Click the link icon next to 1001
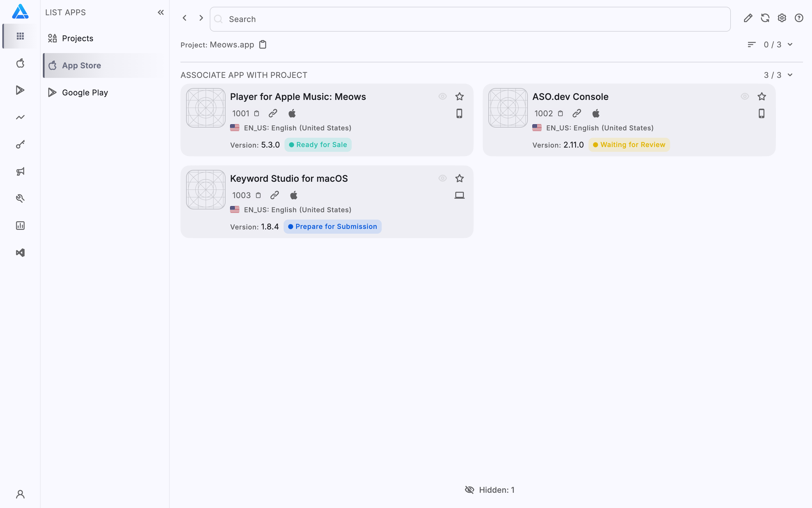The height and width of the screenshot is (508, 812). 273,113
